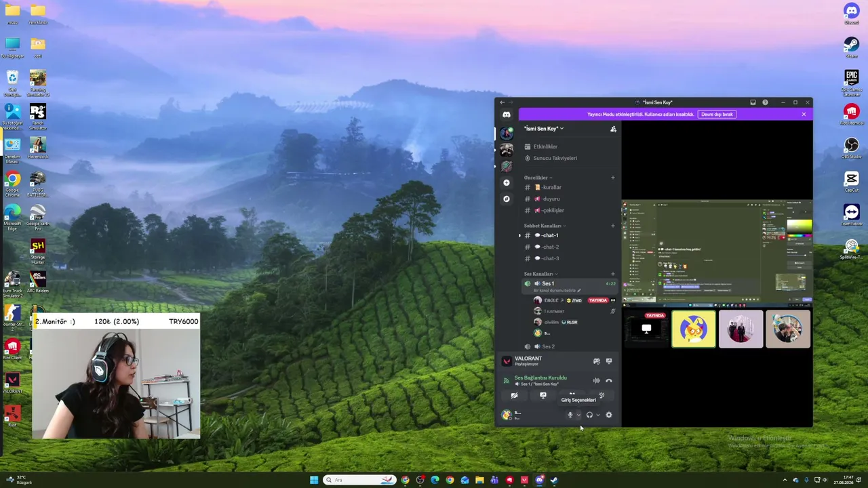The height and width of the screenshot is (488, 868).
Task: Toggle camera on in voice panel
Action: (514, 395)
